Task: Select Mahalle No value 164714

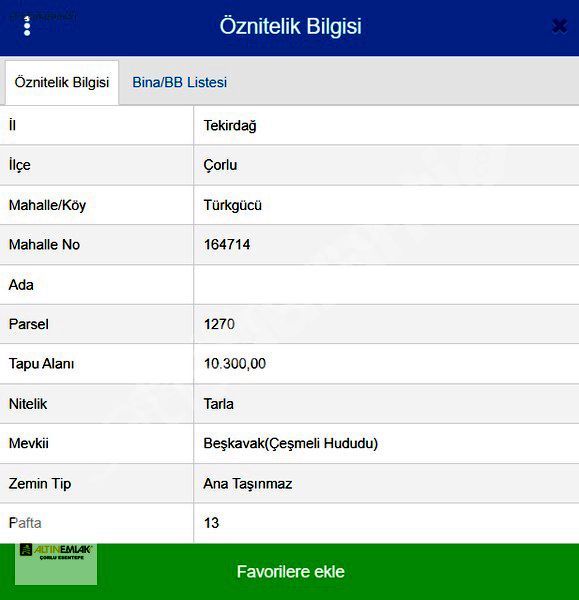Action: 227,245
